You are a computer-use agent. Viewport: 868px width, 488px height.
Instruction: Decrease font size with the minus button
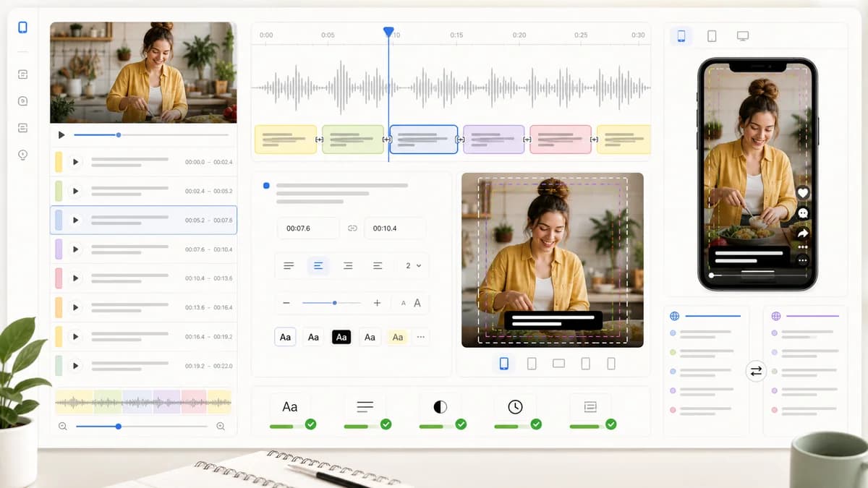286,303
